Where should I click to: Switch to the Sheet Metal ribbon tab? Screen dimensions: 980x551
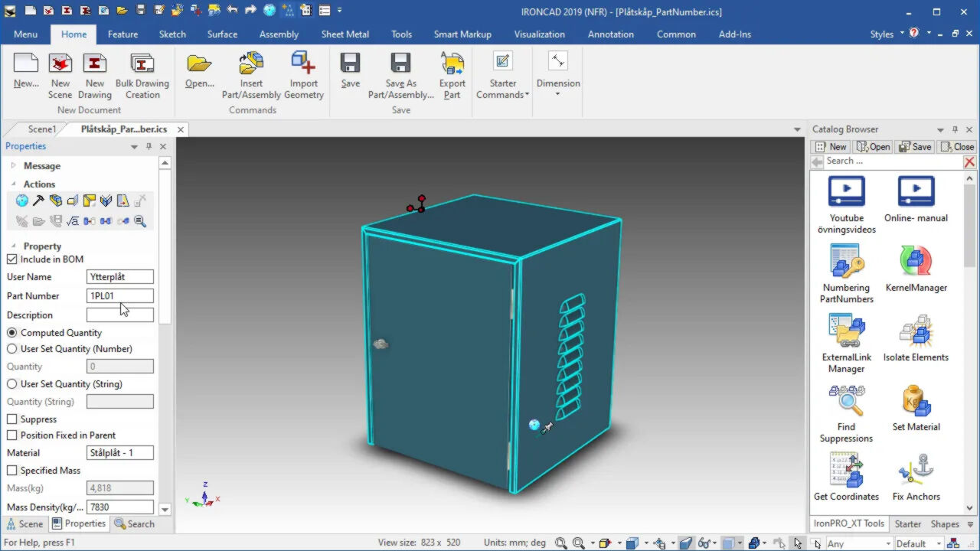(345, 34)
